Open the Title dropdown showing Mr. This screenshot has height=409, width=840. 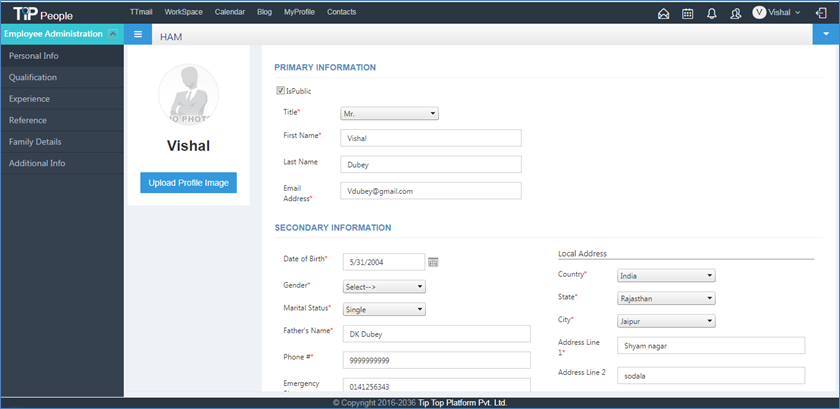(x=389, y=114)
